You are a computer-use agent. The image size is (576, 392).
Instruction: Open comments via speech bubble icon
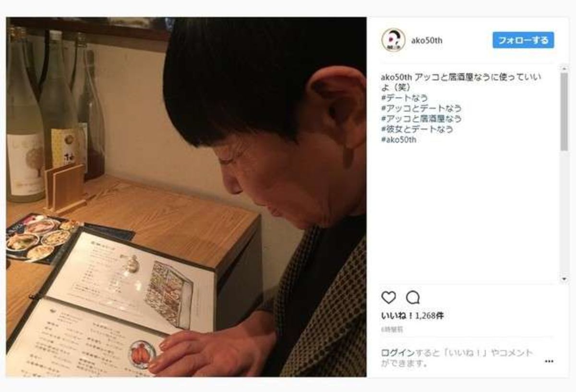click(413, 297)
